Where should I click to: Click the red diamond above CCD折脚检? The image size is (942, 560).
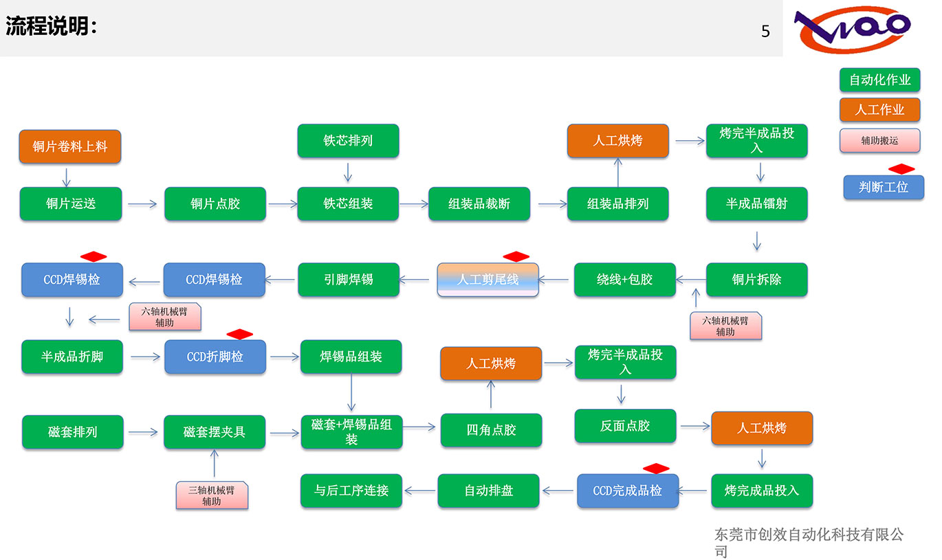[239, 334]
